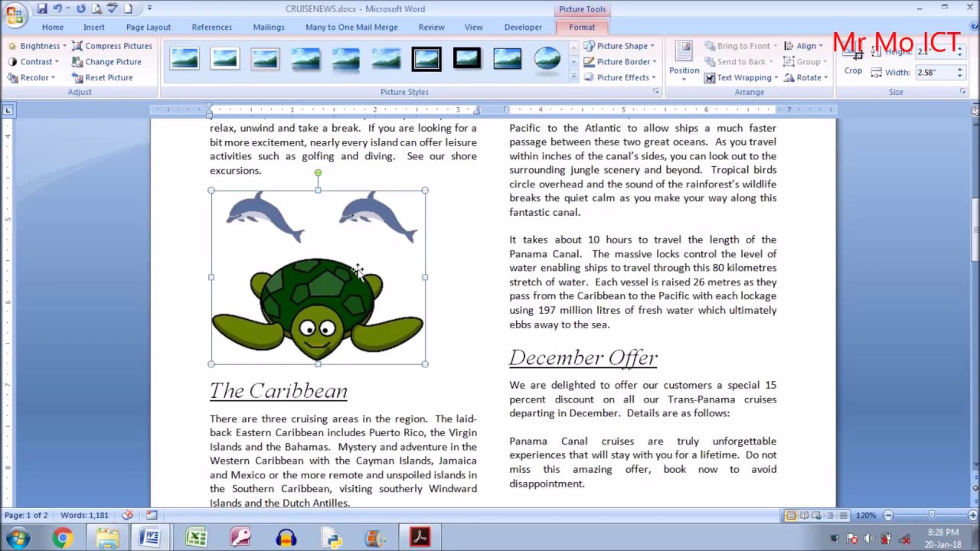The width and height of the screenshot is (980, 551).
Task: Open the Developer tab
Action: click(523, 27)
